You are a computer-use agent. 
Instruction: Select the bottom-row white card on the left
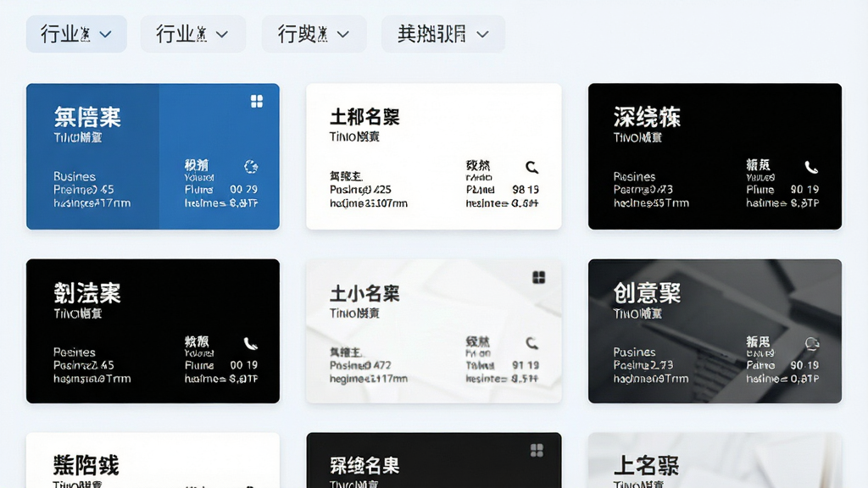[153, 460]
